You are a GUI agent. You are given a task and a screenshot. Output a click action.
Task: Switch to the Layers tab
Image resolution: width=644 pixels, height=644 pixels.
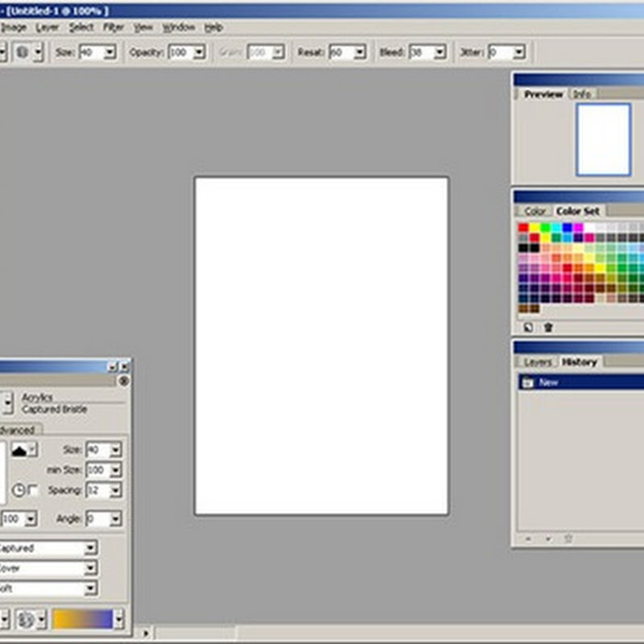pyautogui.click(x=537, y=362)
